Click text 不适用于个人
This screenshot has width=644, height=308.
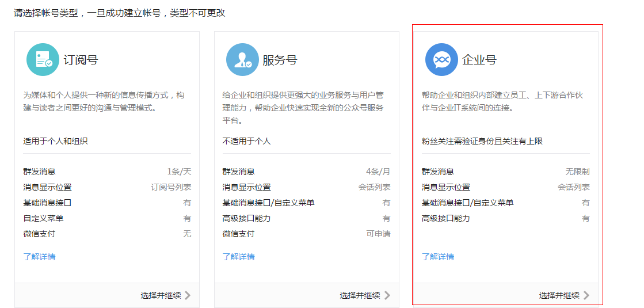pos(246,141)
